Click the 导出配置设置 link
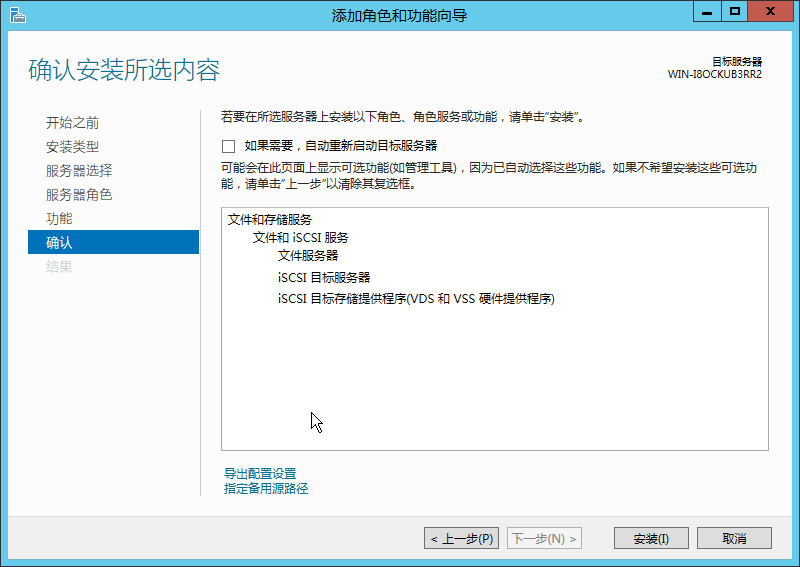Image resolution: width=800 pixels, height=567 pixels. [x=260, y=473]
